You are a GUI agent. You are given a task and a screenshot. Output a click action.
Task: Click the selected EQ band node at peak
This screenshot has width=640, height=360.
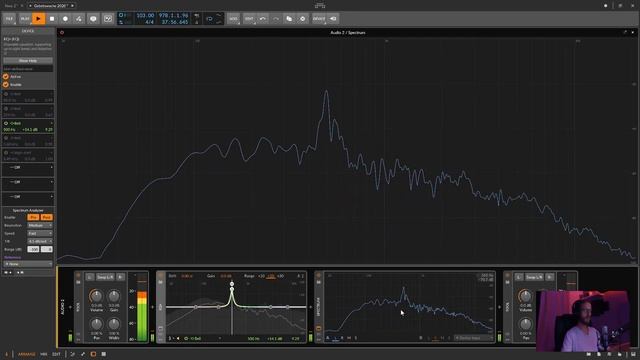click(232, 289)
